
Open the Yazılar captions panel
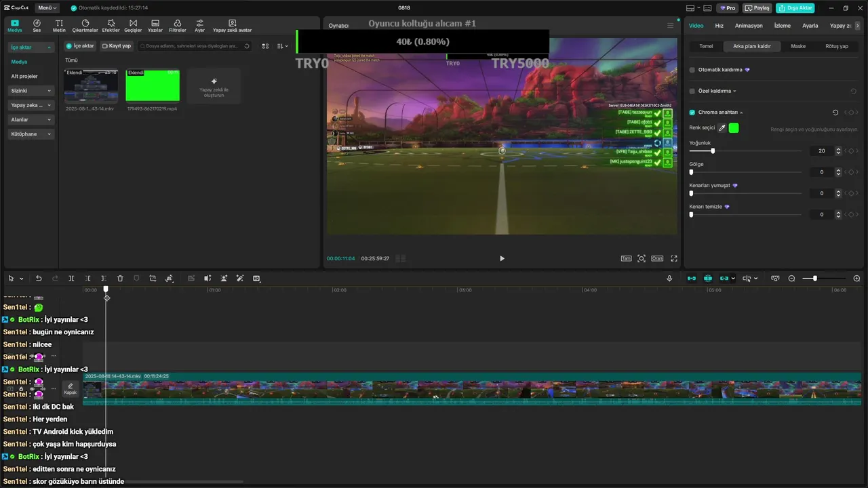pos(155,26)
